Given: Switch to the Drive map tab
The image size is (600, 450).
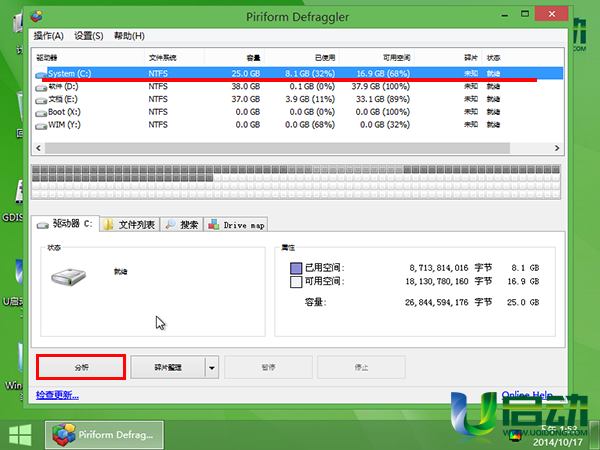Looking at the screenshot, I should tap(236, 225).
